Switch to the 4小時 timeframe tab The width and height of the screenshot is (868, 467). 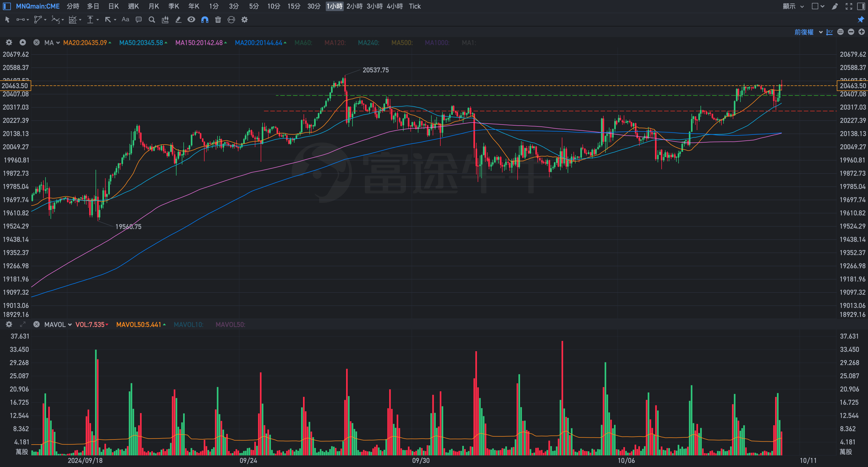tap(395, 6)
